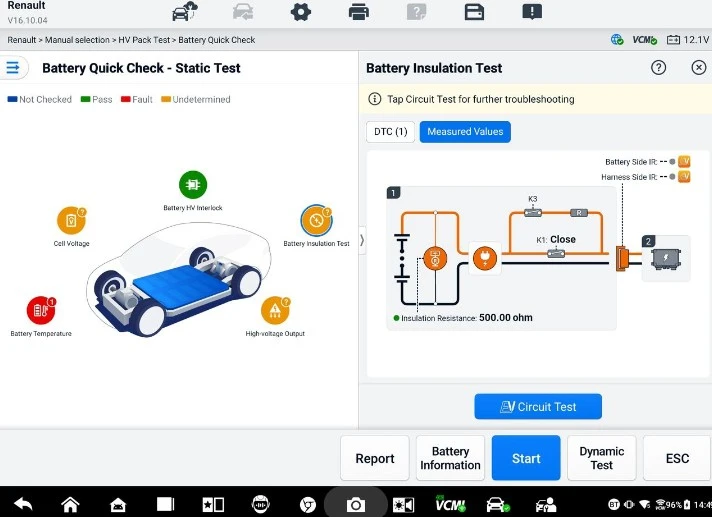Click the battery cell stack symbol in diagram

pyautogui.click(x=402, y=258)
